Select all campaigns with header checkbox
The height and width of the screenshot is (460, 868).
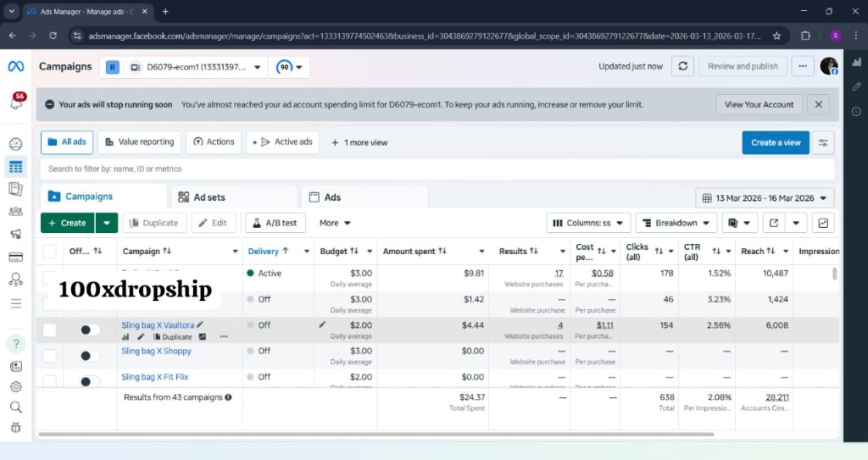50,252
